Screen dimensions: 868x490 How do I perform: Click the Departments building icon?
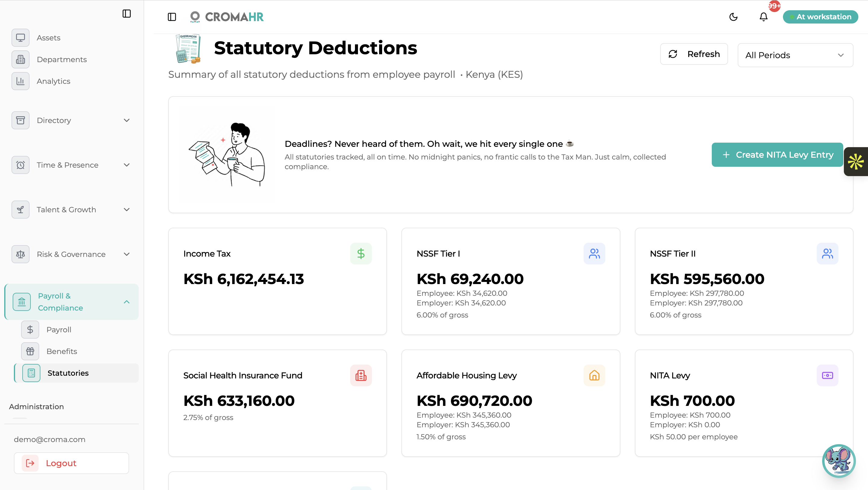pyautogui.click(x=21, y=60)
